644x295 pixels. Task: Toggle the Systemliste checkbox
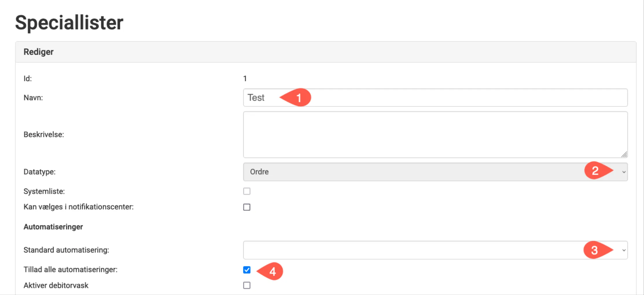pyautogui.click(x=247, y=191)
